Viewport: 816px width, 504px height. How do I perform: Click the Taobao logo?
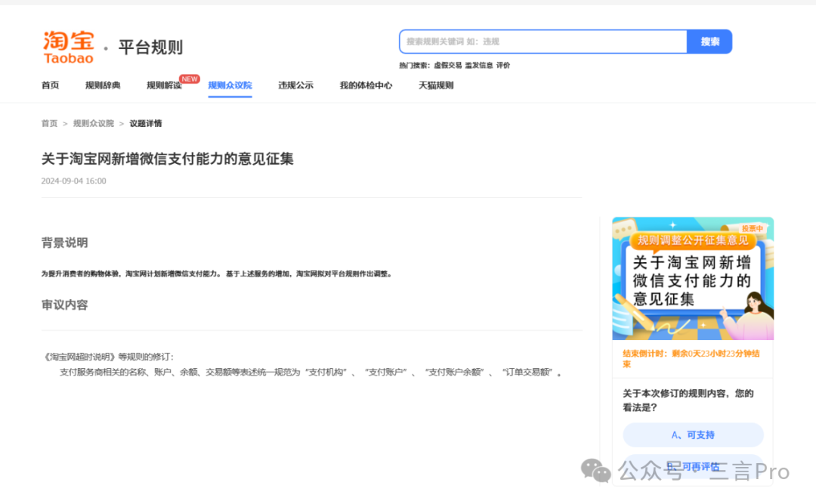click(x=69, y=48)
